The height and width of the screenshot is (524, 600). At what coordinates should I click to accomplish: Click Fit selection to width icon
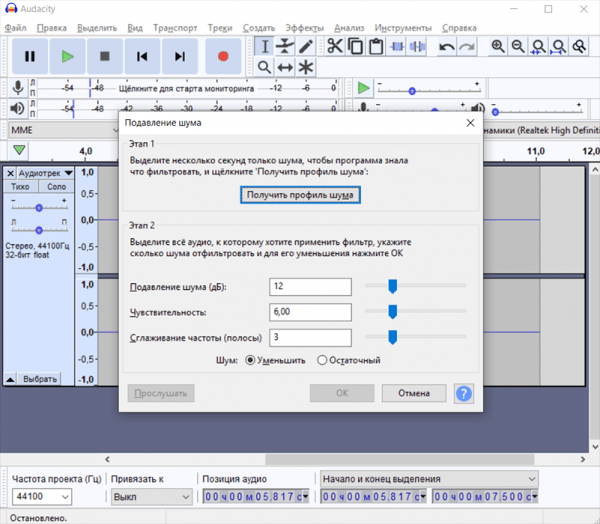538,46
